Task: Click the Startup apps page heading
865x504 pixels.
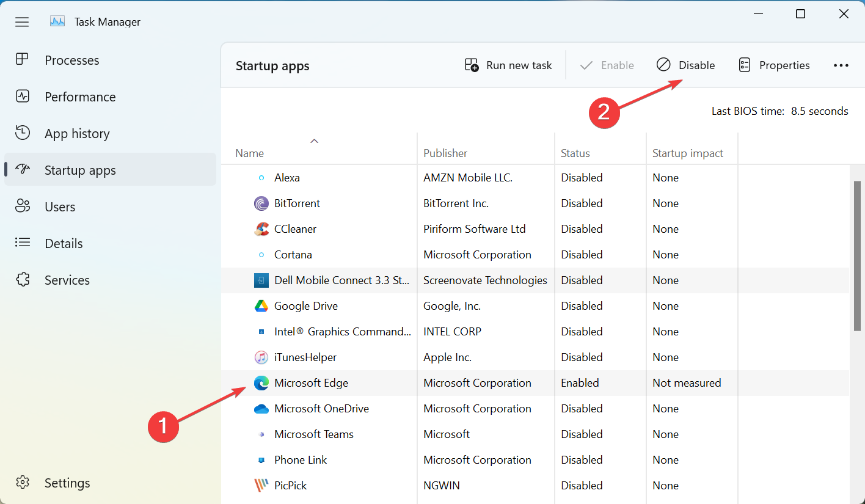Action: [x=272, y=66]
